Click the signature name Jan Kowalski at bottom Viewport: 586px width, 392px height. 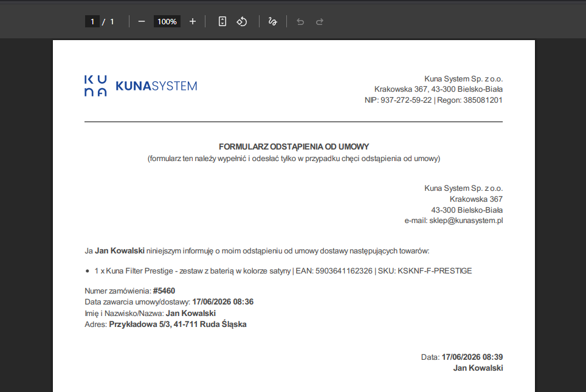(x=478, y=368)
